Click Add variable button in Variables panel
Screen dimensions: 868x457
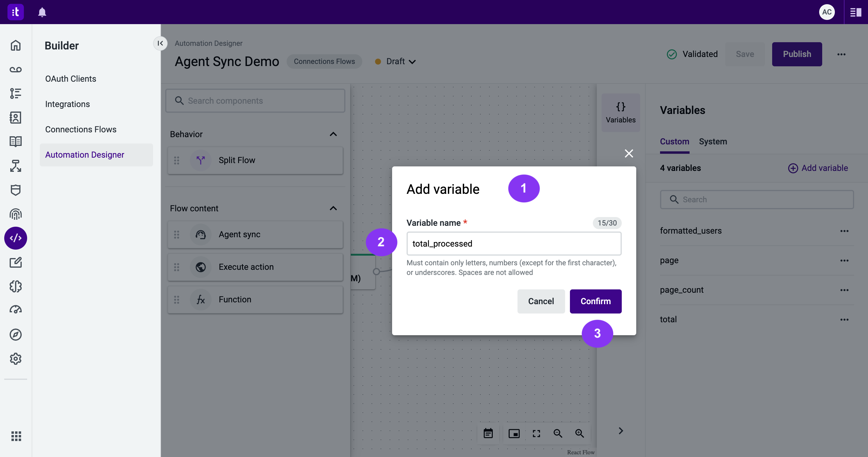click(x=817, y=168)
